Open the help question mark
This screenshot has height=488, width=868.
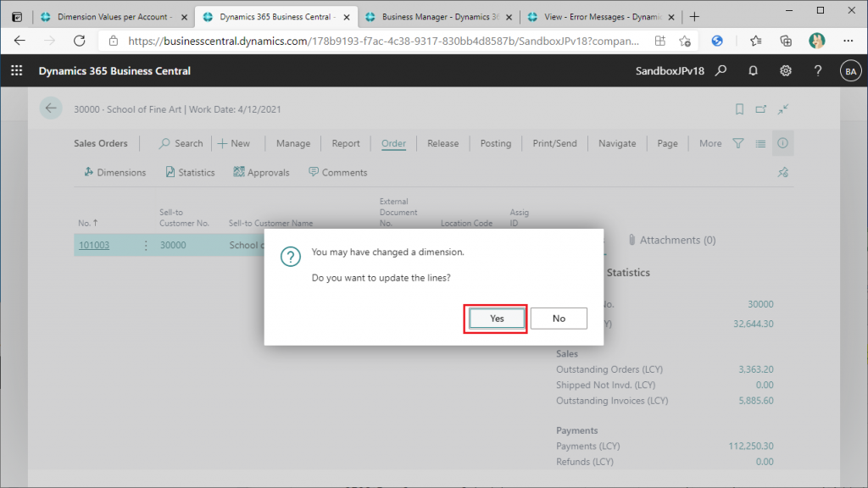point(818,71)
